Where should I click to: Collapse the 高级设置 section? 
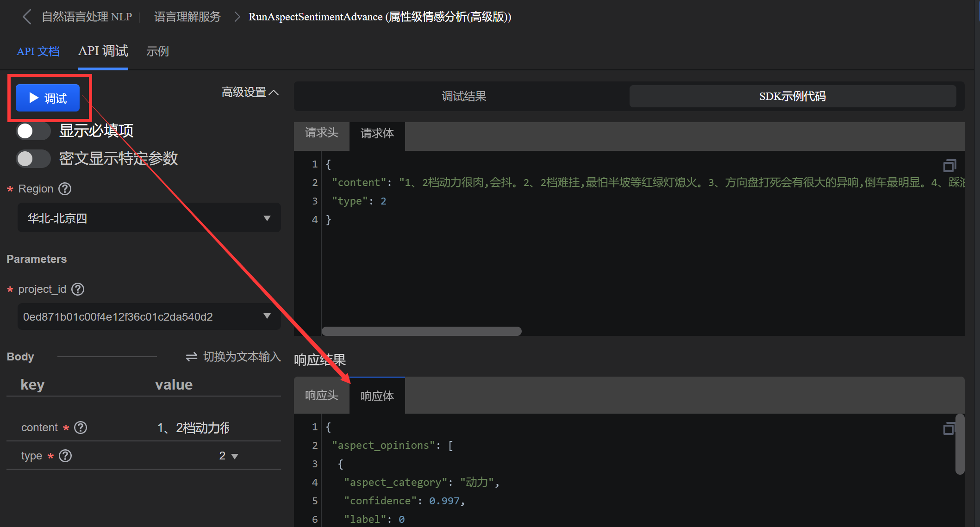click(x=250, y=93)
